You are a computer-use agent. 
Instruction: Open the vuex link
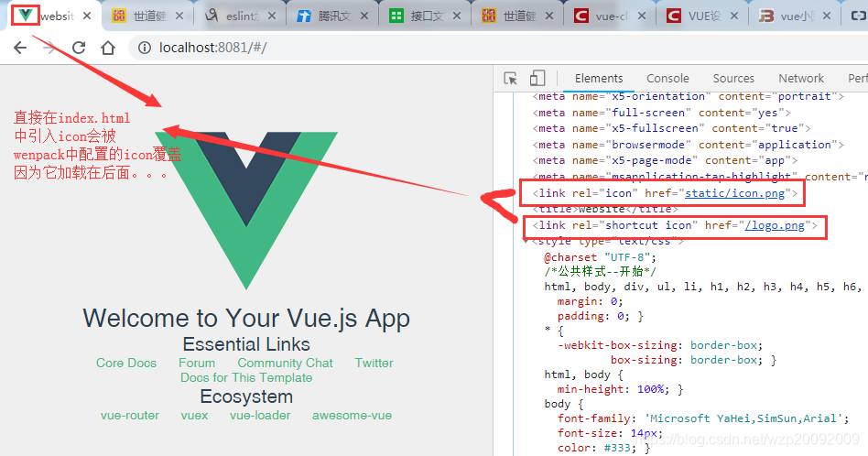point(194,416)
